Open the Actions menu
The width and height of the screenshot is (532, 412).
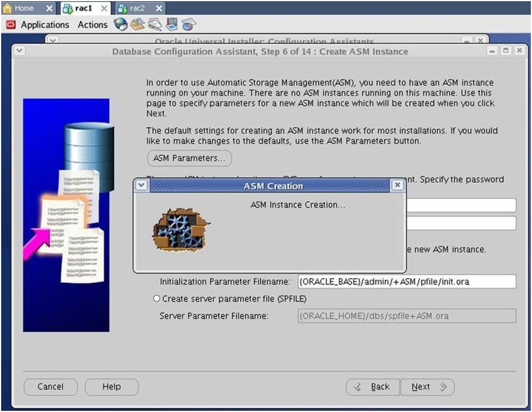92,25
